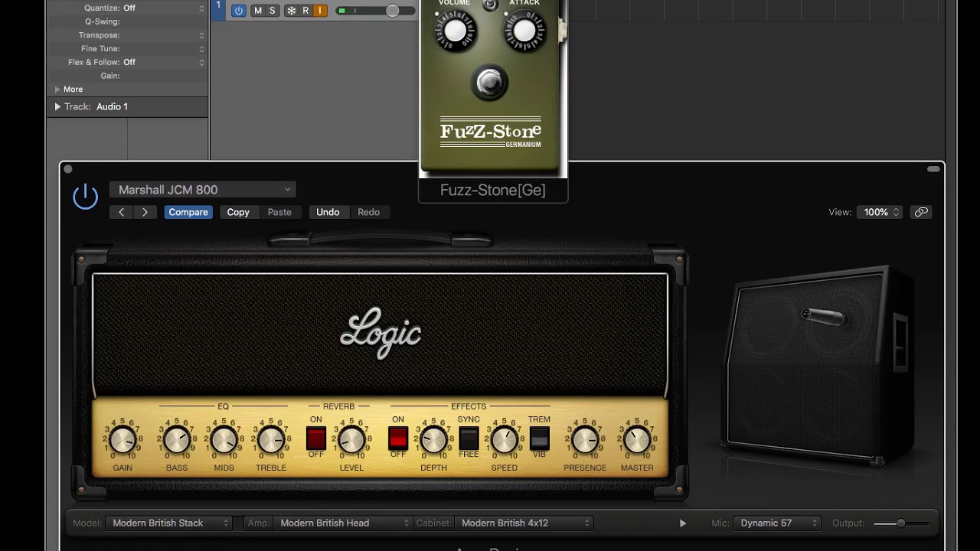Image resolution: width=980 pixels, height=551 pixels.
Task: Toggle the Trem/Vib switch
Action: 539,439
